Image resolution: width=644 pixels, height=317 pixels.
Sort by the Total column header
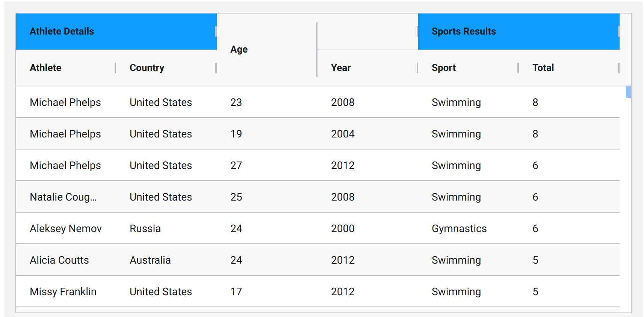pos(543,68)
